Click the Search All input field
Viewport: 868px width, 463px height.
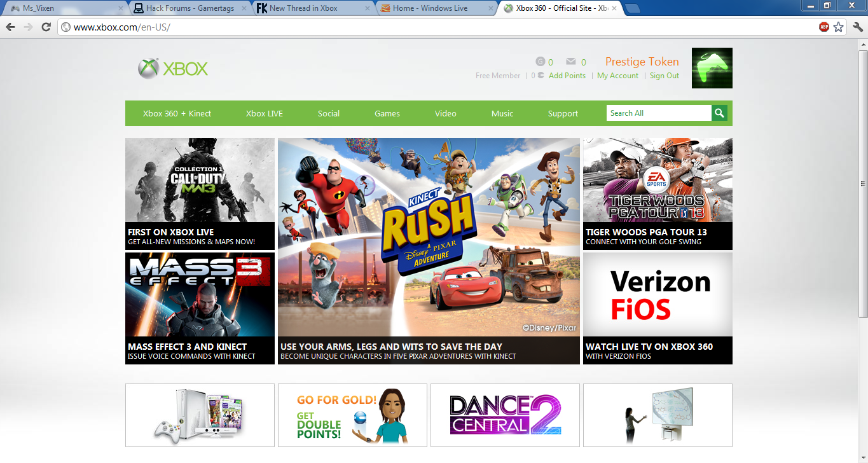pos(659,113)
